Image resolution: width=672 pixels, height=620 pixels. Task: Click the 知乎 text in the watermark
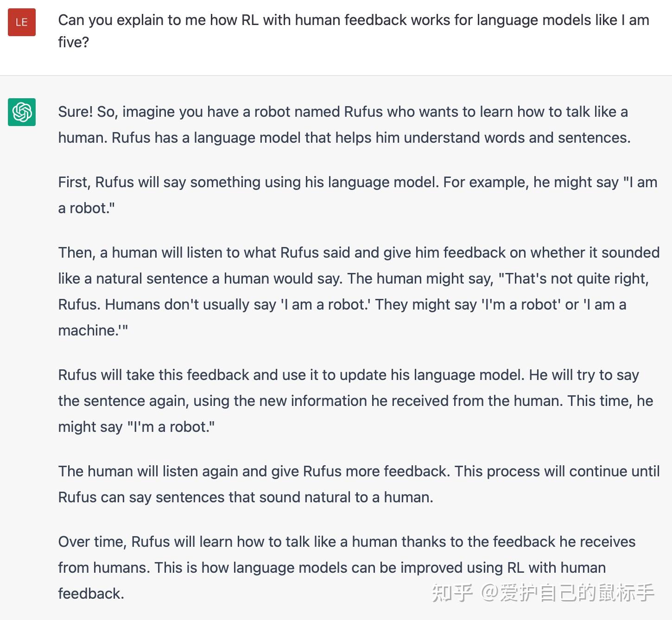click(x=452, y=593)
